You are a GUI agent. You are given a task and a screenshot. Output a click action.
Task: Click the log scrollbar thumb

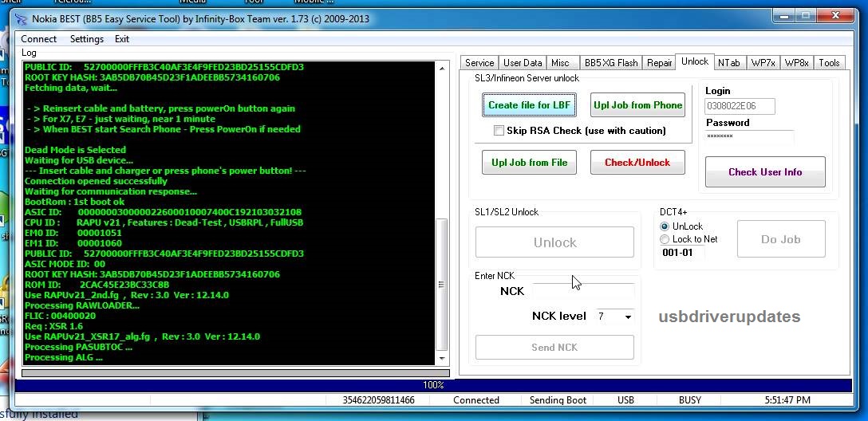[441, 285]
